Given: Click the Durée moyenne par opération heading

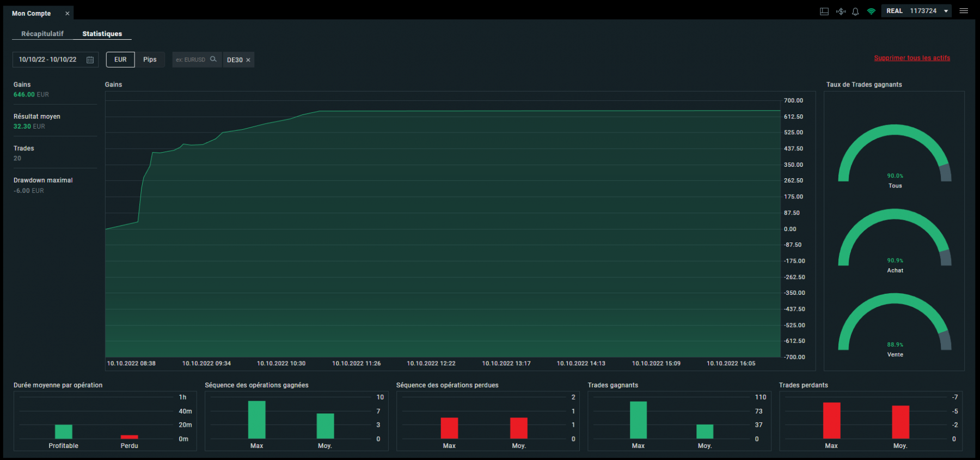Looking at the screenshot, I should point(58,385).
